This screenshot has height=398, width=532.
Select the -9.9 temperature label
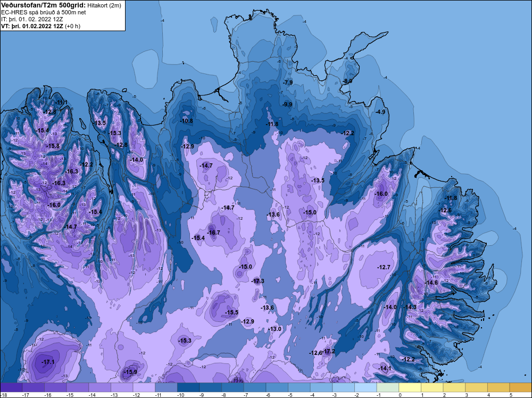coord(287,104)
